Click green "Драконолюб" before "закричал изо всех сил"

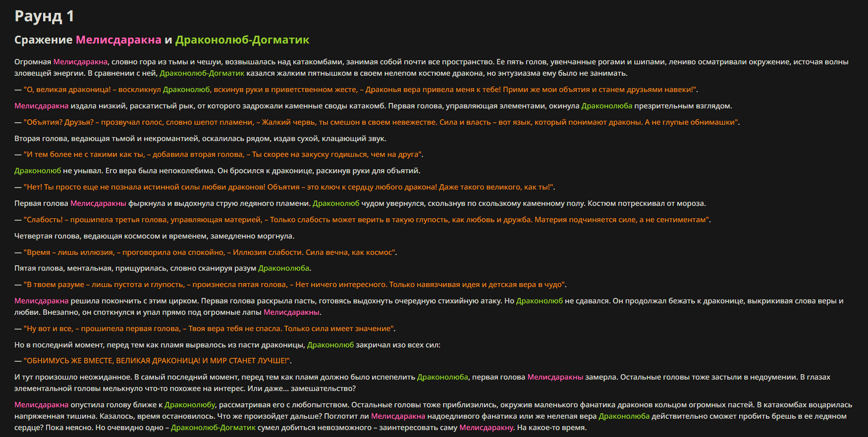[330, 345]
